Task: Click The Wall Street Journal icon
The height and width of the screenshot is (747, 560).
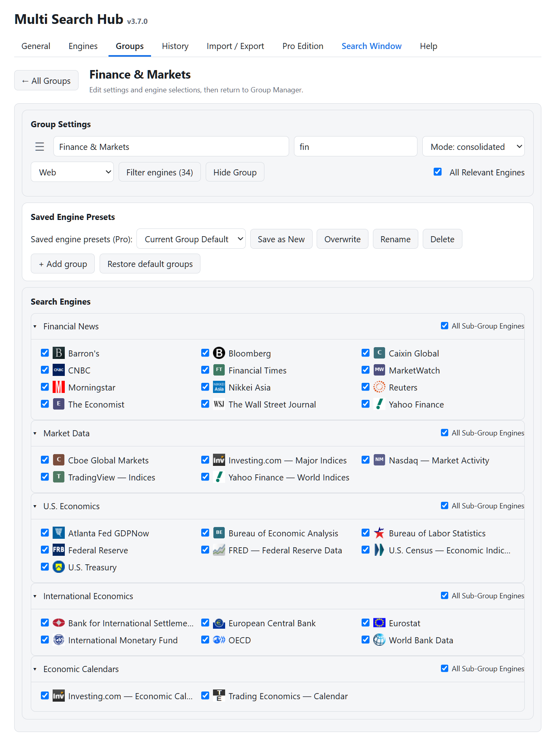Action: coord(219,404)
